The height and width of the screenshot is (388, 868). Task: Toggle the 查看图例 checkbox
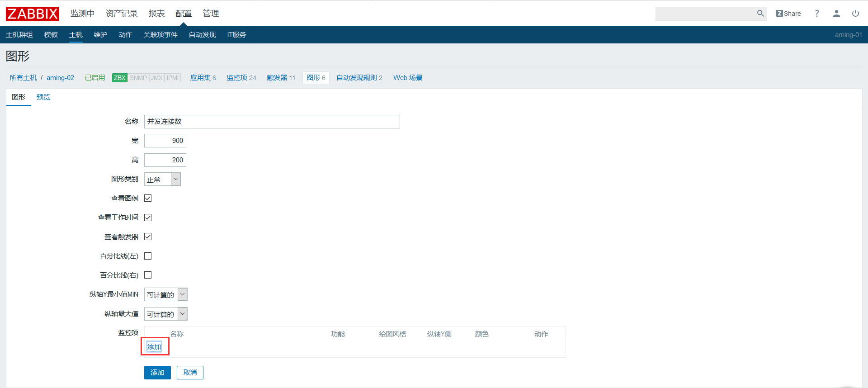148,198
